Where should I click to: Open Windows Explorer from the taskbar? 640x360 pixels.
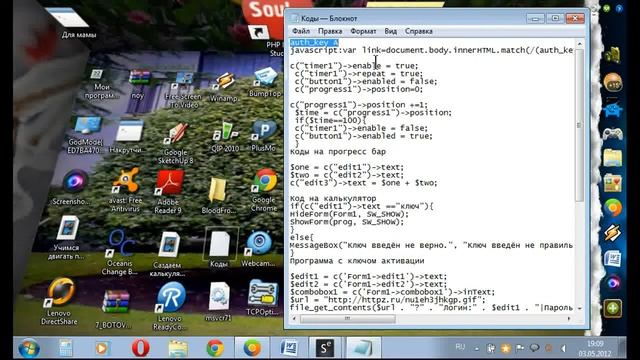tap(178, 348)
